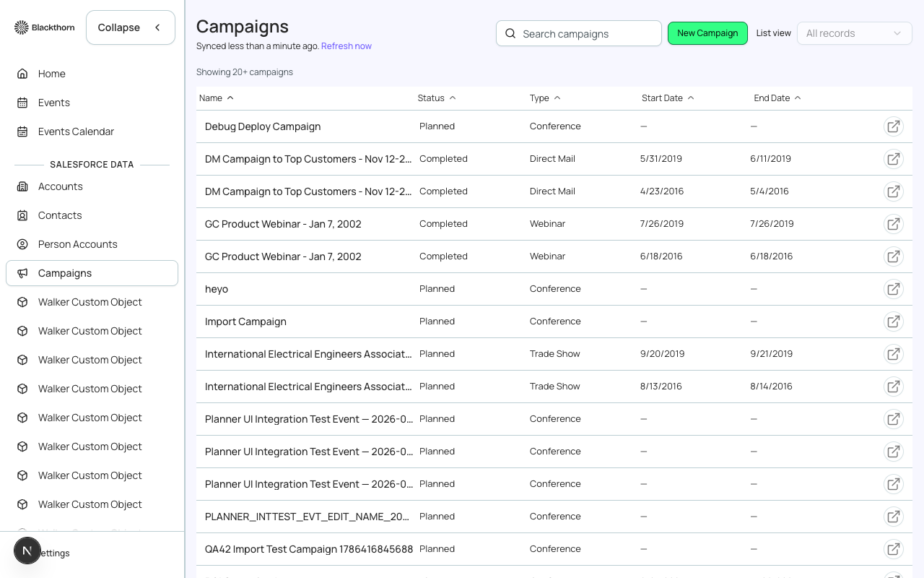Open the heyo campaign external link icon
This screenshot has height=578, width=924.
pos(894,289)
